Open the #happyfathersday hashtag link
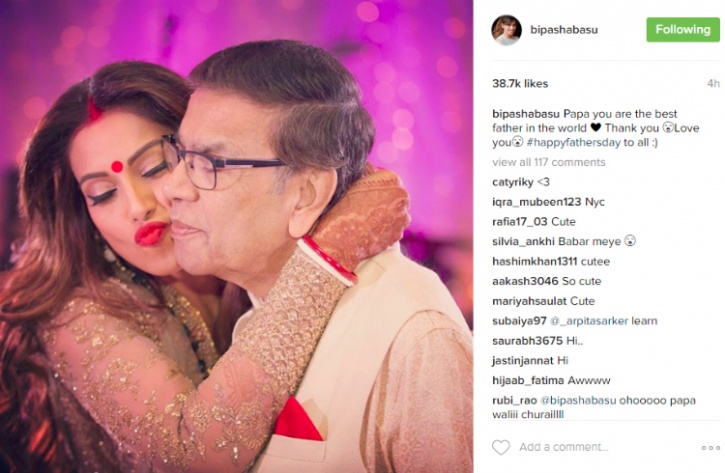This screenshot has height=473, width=725. point(573,142)
